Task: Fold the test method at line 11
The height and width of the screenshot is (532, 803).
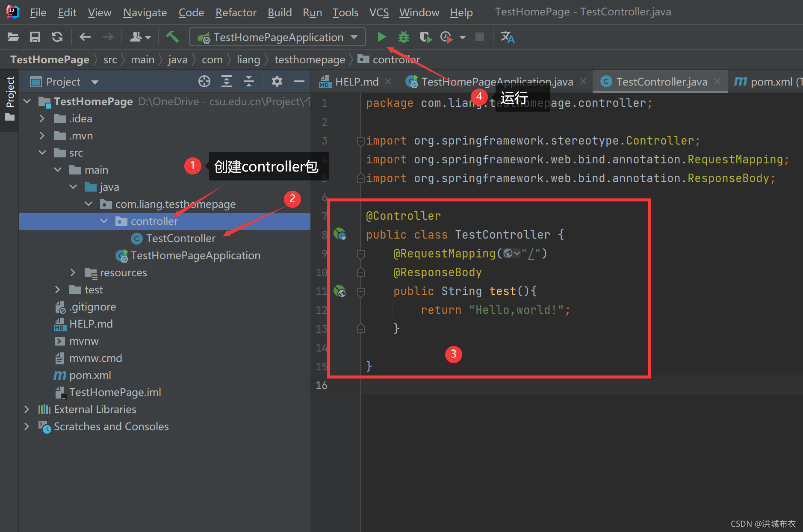Action: (x=361, y=291)
